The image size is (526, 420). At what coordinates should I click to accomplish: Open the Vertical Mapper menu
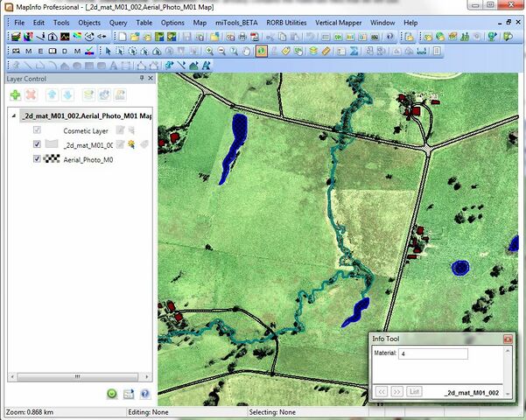[x=338, y=22]
